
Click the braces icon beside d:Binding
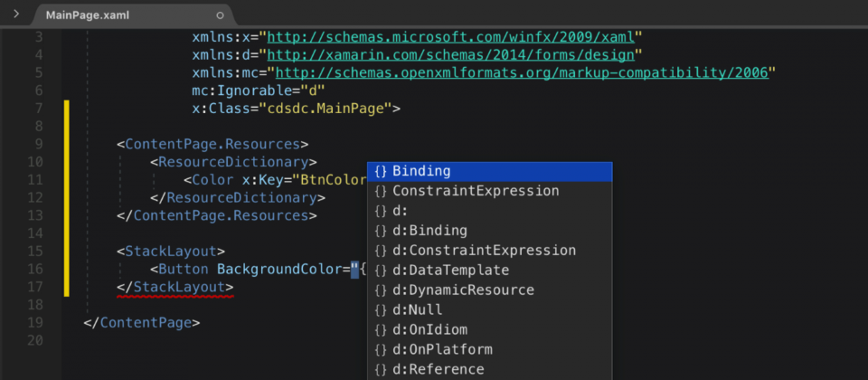(381, 231)
